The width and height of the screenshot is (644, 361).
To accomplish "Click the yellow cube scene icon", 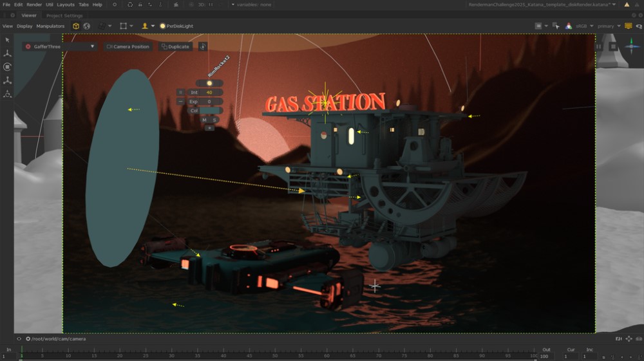I will [76, 26].
